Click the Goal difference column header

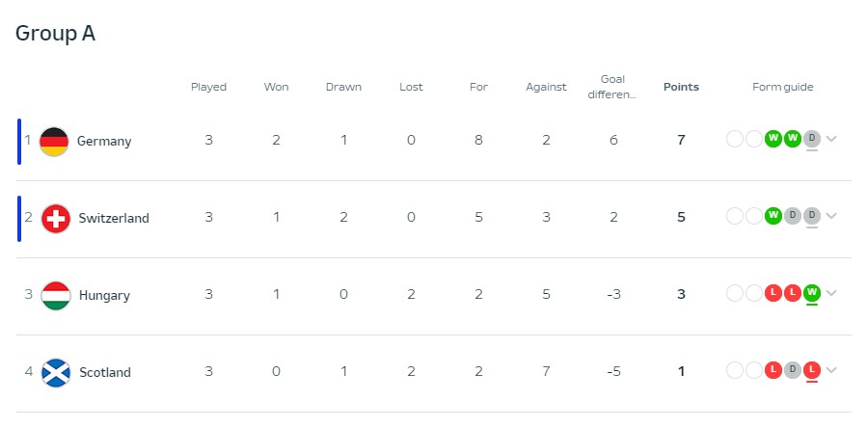tap(613, 87)
